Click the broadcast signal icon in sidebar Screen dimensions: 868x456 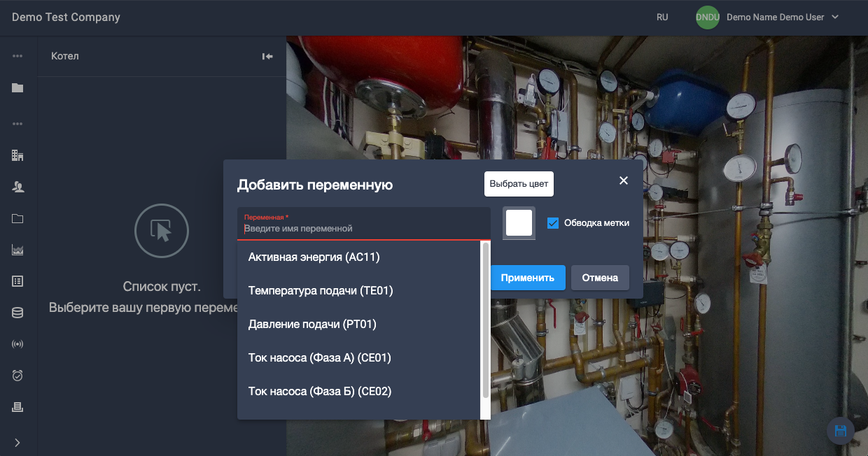[x=17, y=344]
